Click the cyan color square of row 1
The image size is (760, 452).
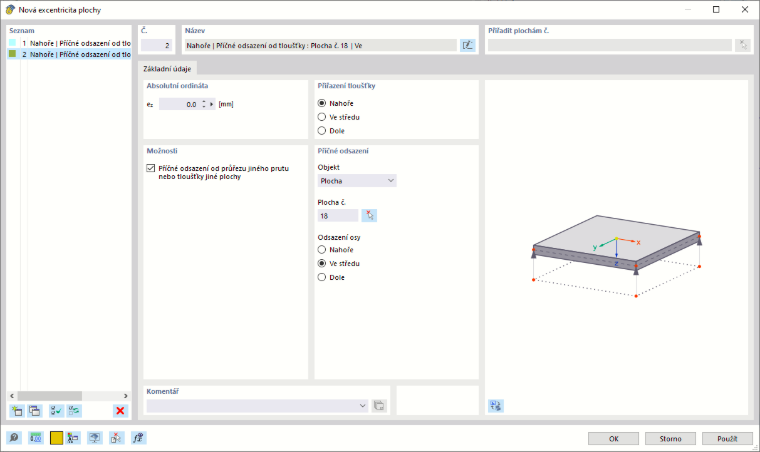[13, 43]
